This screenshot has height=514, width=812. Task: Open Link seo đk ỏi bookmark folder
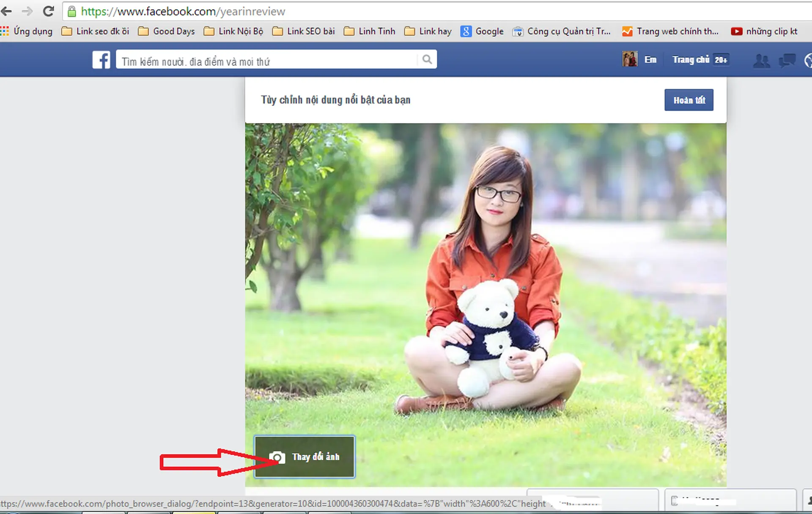coord(96,31)
